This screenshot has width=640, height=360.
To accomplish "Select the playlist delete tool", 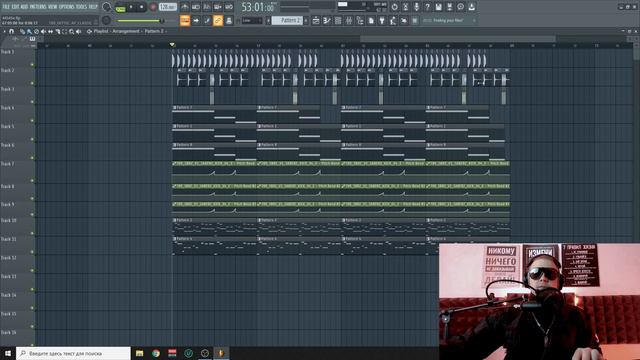I will (36, 31).
